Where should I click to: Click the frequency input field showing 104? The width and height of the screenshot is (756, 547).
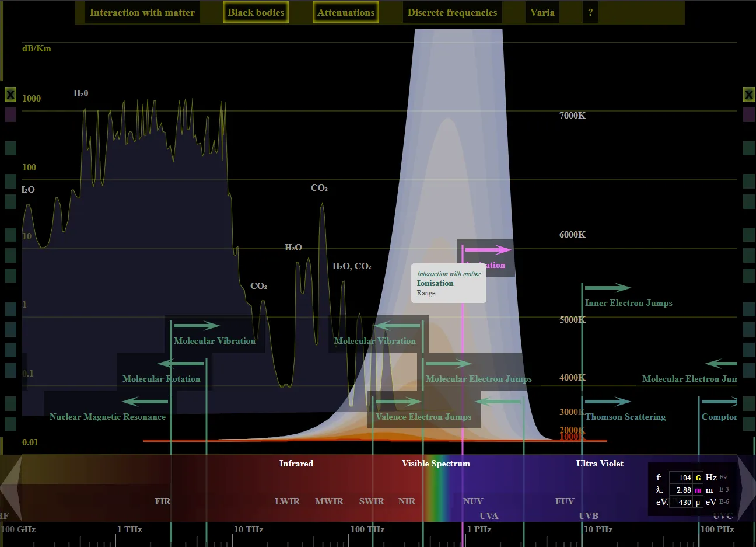pyautogui.click(x=681, y=477)
